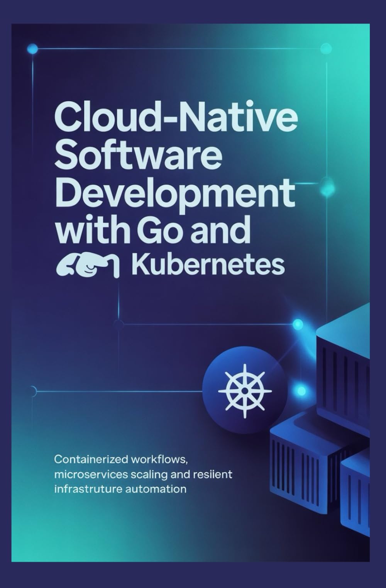Click the "Containerized workflows," subtitle line

coord(121,460)
